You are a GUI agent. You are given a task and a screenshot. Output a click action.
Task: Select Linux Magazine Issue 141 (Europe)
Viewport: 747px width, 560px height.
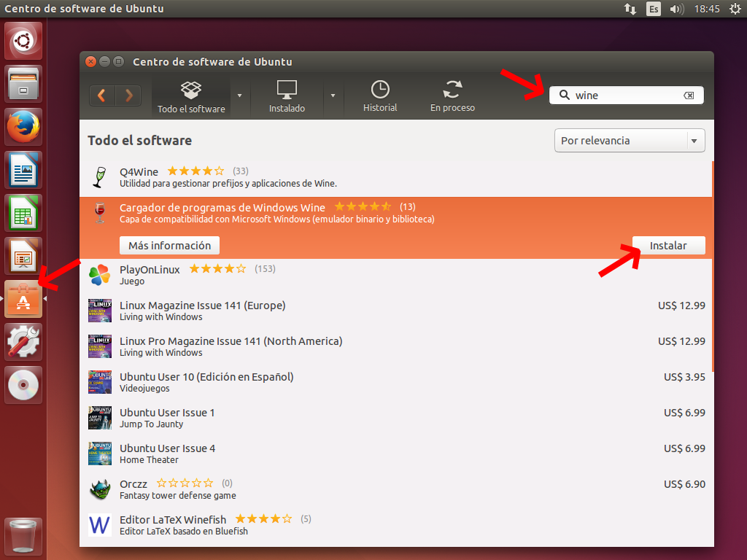click(395, 311)
